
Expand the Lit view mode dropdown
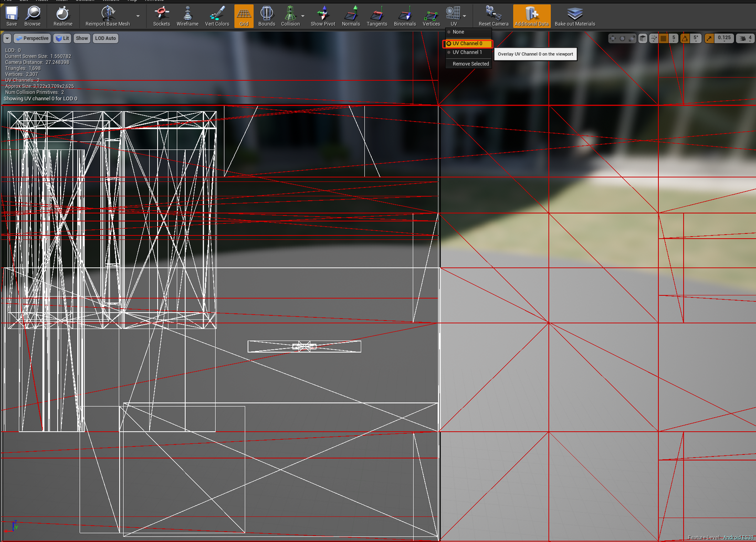tap(62, 38)
